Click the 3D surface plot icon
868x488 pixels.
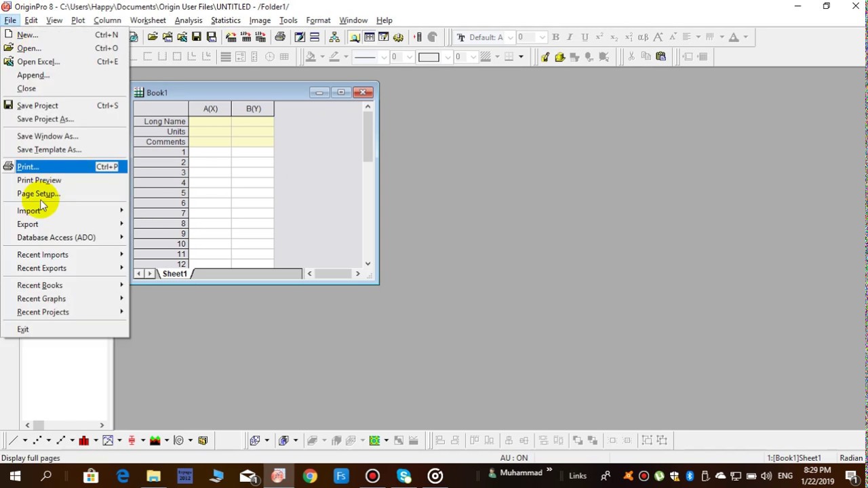[x=312, y=441]
